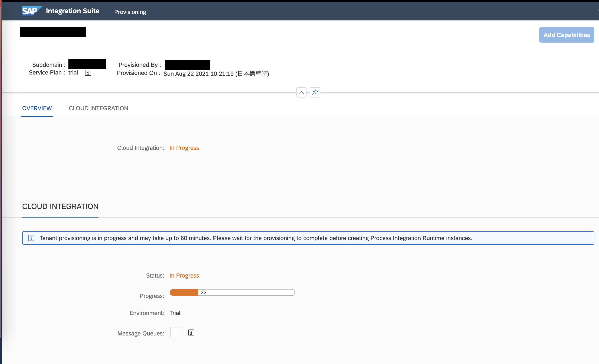Click the In Progress overview status

[184, 148]
